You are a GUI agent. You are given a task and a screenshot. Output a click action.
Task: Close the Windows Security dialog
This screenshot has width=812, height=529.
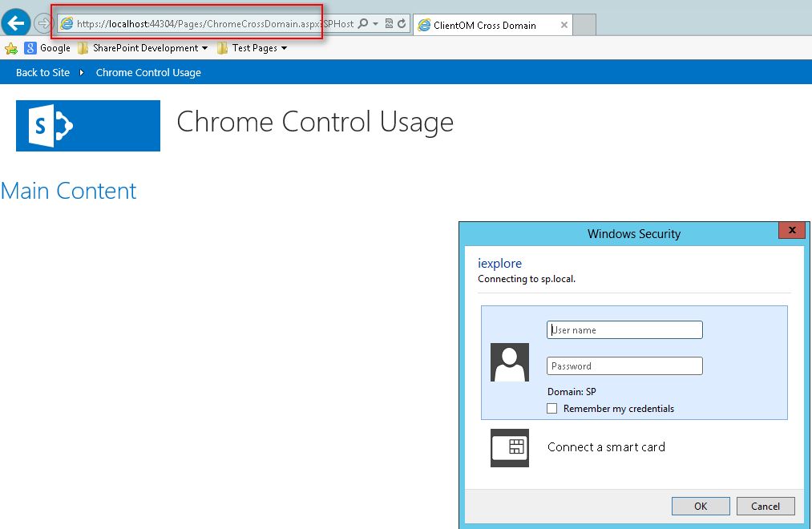(x=792, y=230)
